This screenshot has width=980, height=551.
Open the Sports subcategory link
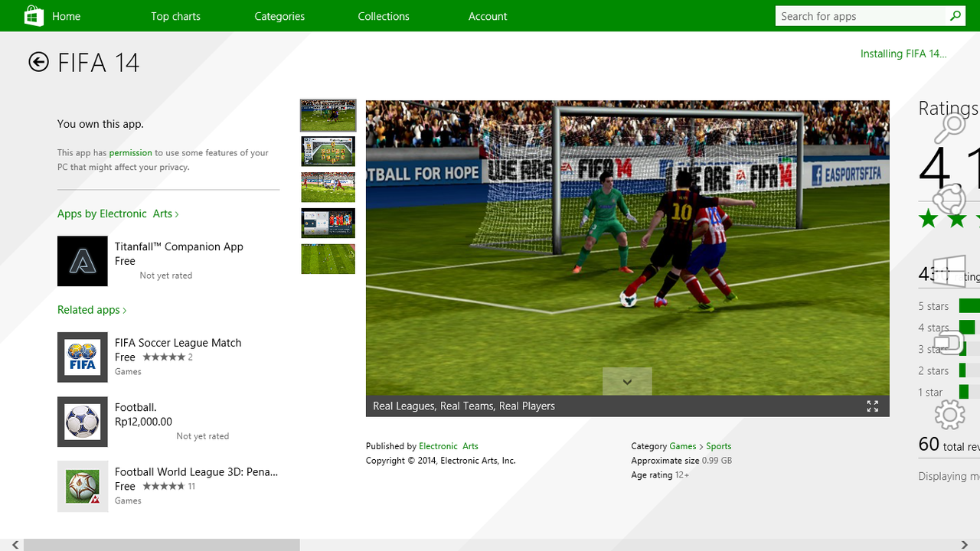pyautogui.click(x=719, y=446)
